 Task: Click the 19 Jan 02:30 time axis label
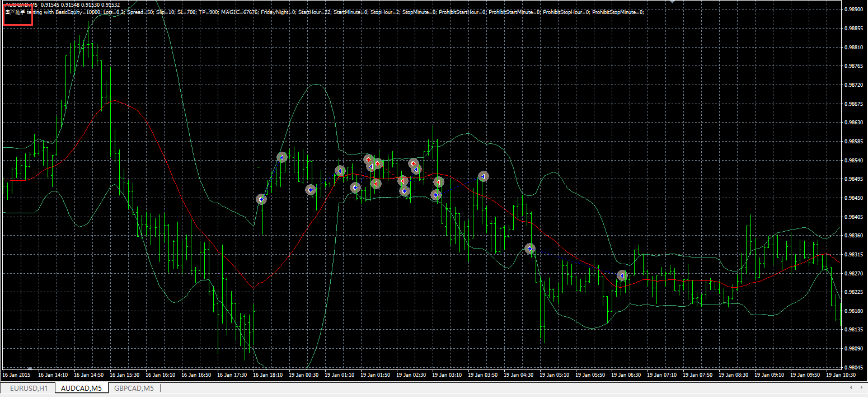(411, 374)
